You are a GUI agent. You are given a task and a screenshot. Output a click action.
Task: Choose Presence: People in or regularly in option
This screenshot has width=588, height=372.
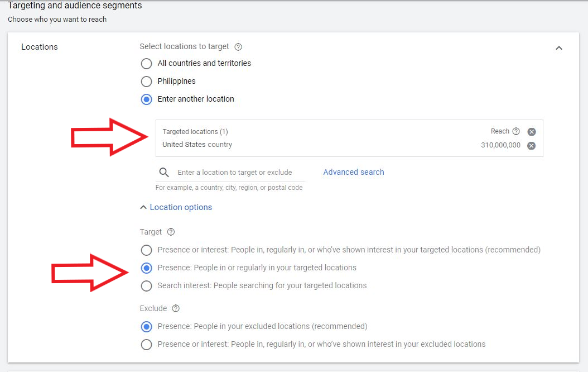coord(146,268)
